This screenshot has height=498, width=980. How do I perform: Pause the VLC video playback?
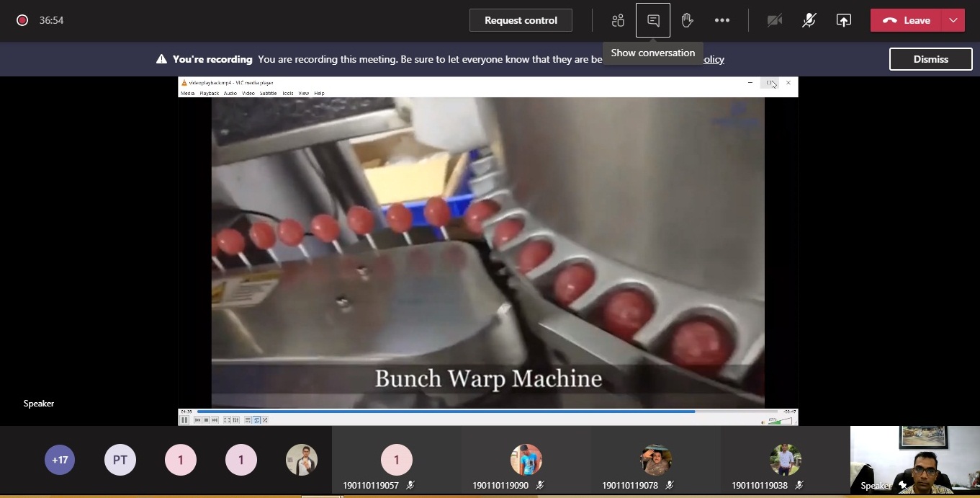184,419
